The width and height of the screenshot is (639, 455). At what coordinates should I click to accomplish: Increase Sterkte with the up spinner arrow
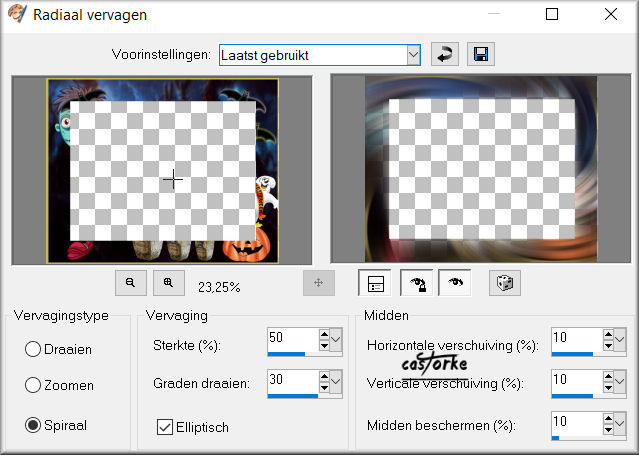(x=324, y=334)
